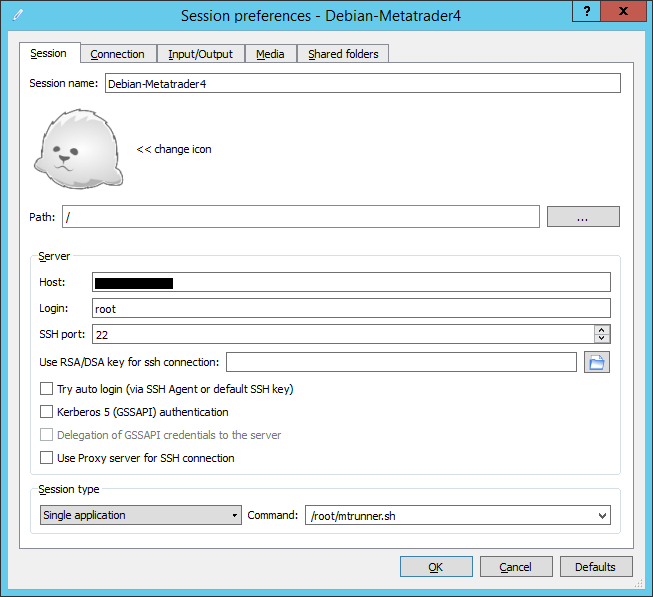653x597 pixels.
Task: Click the Cancel button
Action: (516, 567)
